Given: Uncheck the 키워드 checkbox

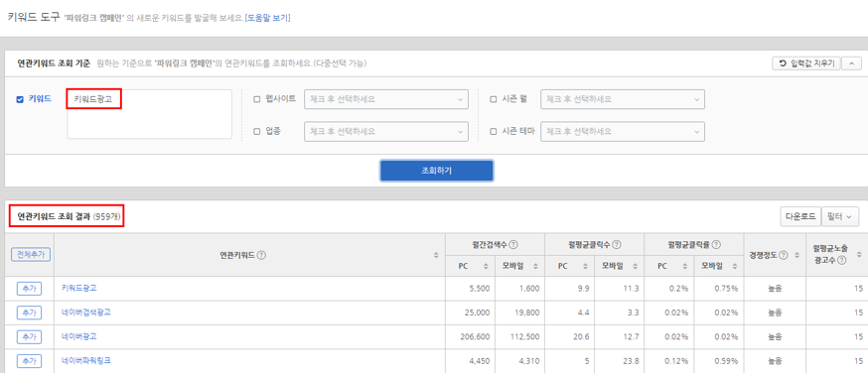Looking at the screenshot, I should pos(20,99).
